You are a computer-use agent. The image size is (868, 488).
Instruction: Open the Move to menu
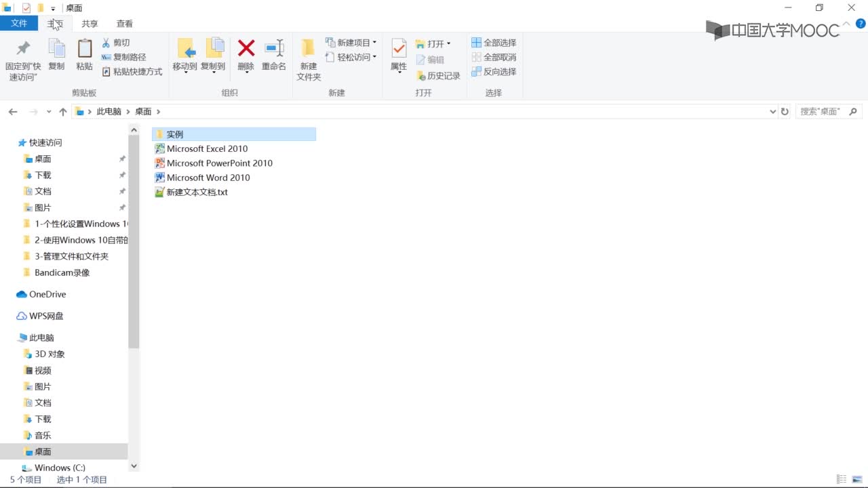pyautogui.click(x=184, y=55)
